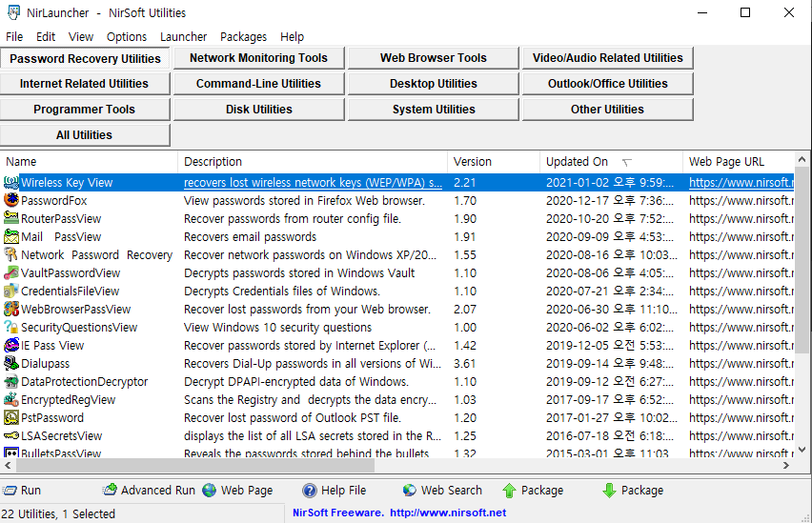The height and width of the screenshot is (523, 812).
Task: Click the Updated On column header
Action: (x=611, y=162)
